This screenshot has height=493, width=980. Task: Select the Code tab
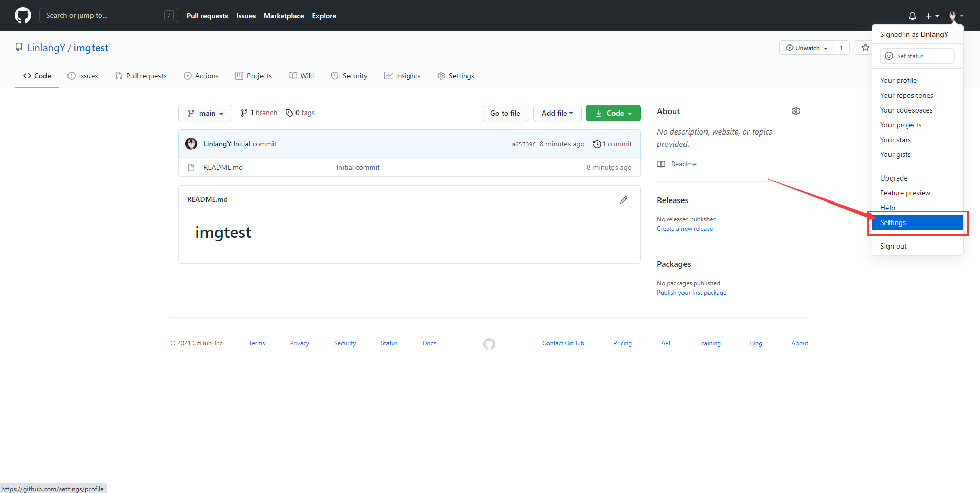coord(37,76)
